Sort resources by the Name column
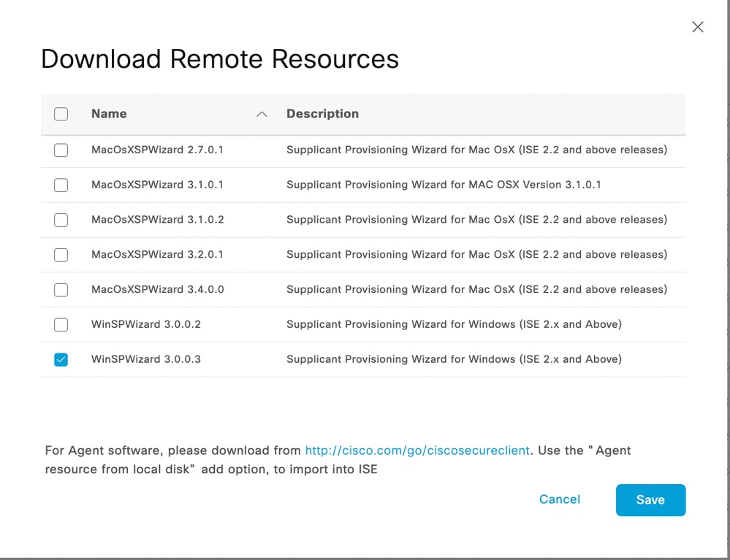Screen dimensions: 730x560 click(x=109, y=114)
